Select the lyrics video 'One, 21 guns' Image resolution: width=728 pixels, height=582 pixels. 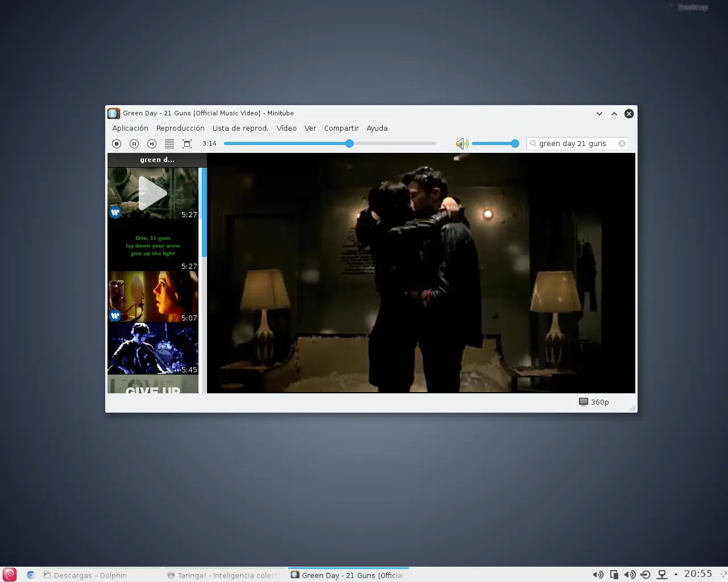point(153,245)
